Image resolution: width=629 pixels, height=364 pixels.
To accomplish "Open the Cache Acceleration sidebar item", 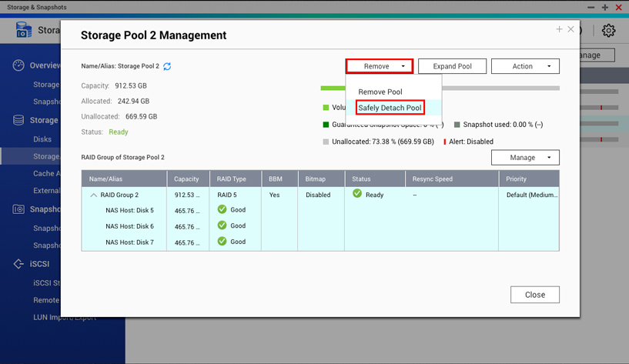I will point(46,174).
